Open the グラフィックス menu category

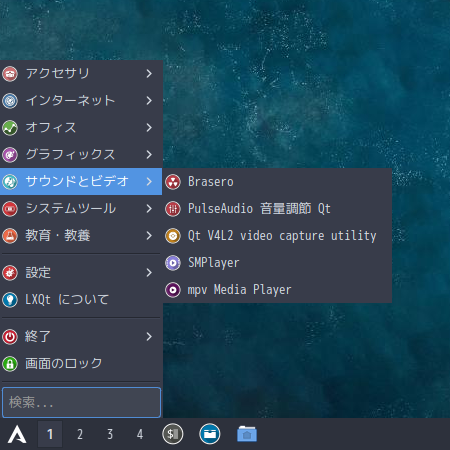point(81,155)
